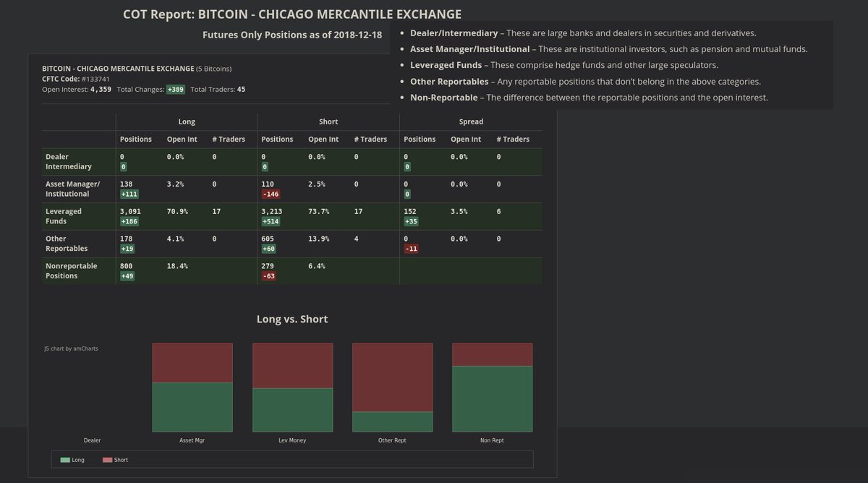The width and height of the screenshot is (868, 483).
Task: Click the -63 badge for Nonreportable short
Action: coord(269,276)
